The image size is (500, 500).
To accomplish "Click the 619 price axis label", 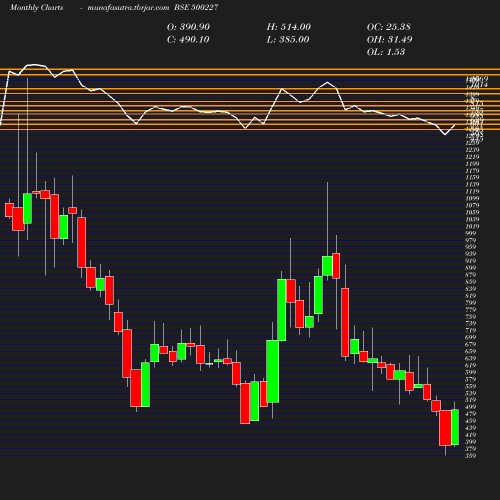I will click(471, 365).
